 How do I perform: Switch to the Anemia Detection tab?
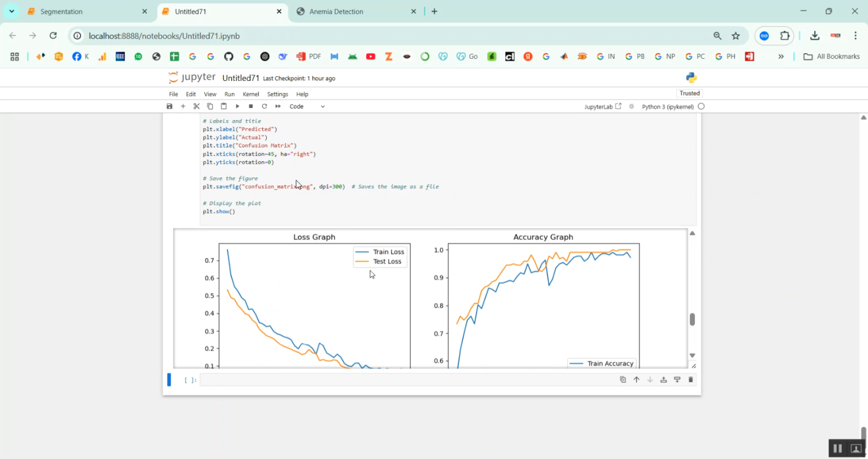pos(336,12)
